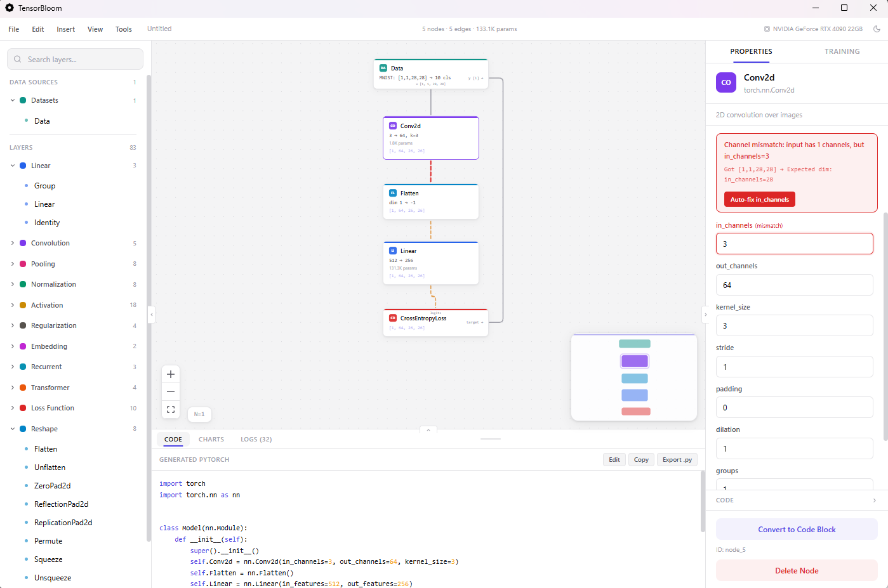Zoom out using the minus icon
The height and width of the screenshot is (588, 888).
(170, 391)
